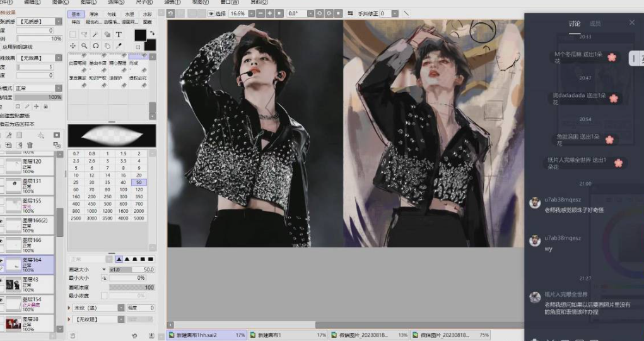Switch to the 基本 brush tab

(76, 14)
